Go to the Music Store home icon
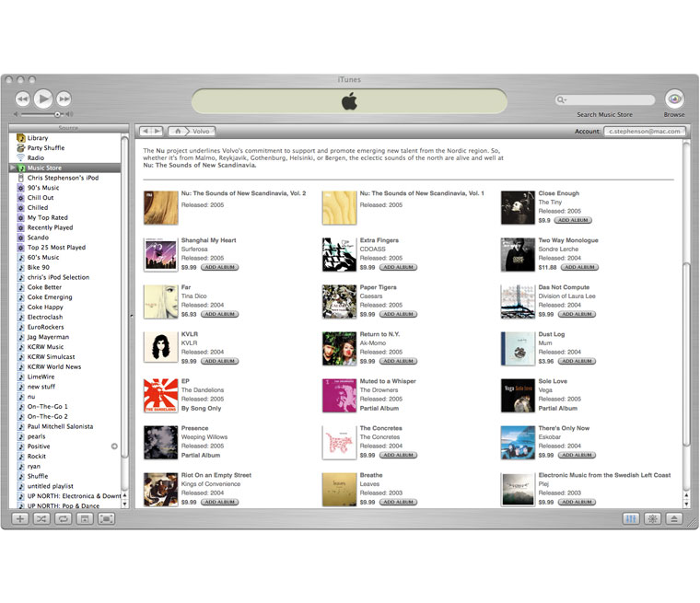The image size is (700, 603). coord(178,132)
